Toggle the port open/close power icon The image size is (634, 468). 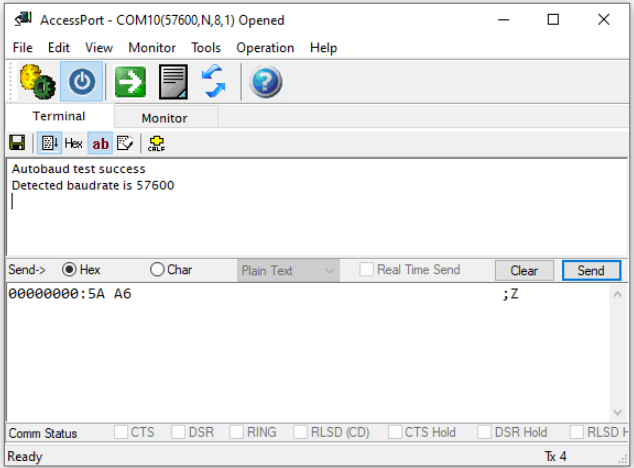pyautogui.click(x=82, y=82)
